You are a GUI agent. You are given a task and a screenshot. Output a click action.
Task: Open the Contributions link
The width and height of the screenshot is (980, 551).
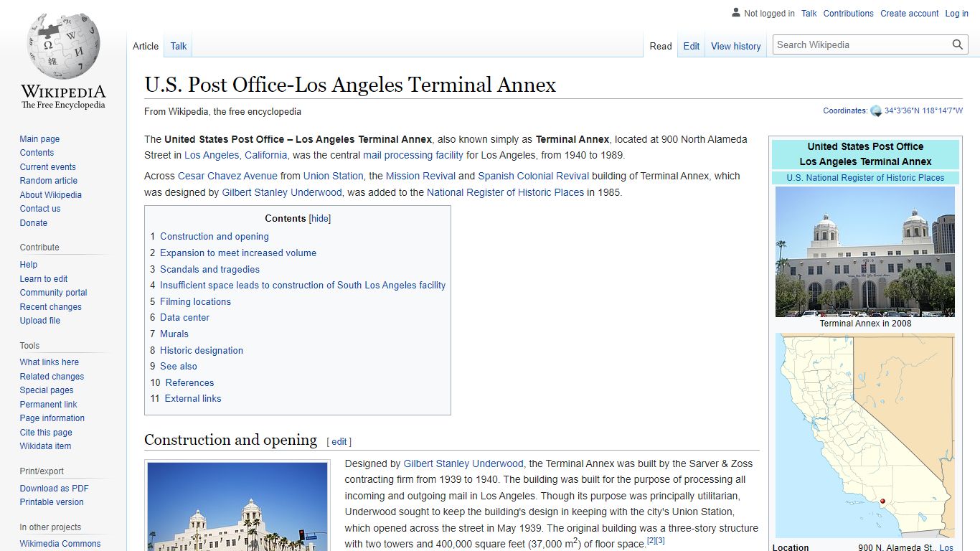849,14
